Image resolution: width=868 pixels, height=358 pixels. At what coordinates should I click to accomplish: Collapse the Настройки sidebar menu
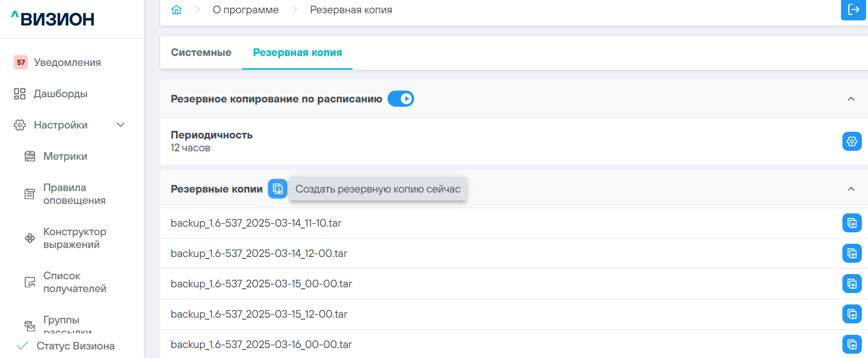point(120,125)
